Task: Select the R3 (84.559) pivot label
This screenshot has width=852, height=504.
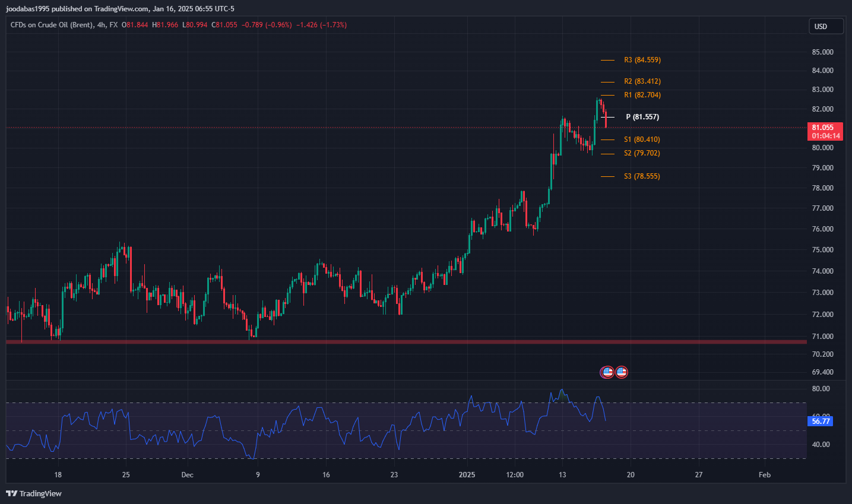Action: [x=642, y=60]
